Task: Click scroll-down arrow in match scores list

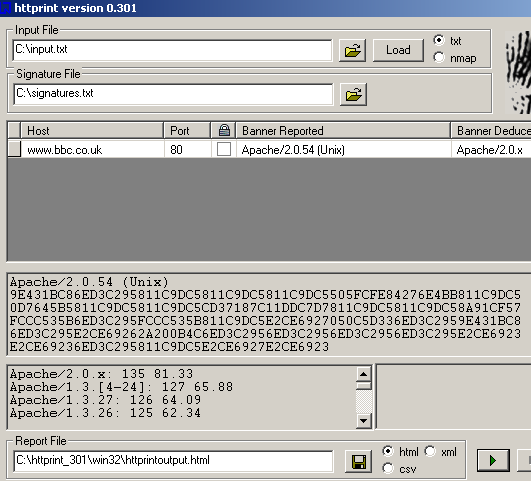Action: coord(364,421)
